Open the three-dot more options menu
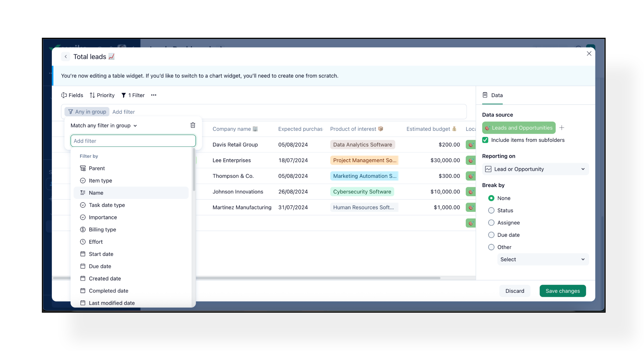Screen dimensions: 644x351 click(x=154, y=95)
